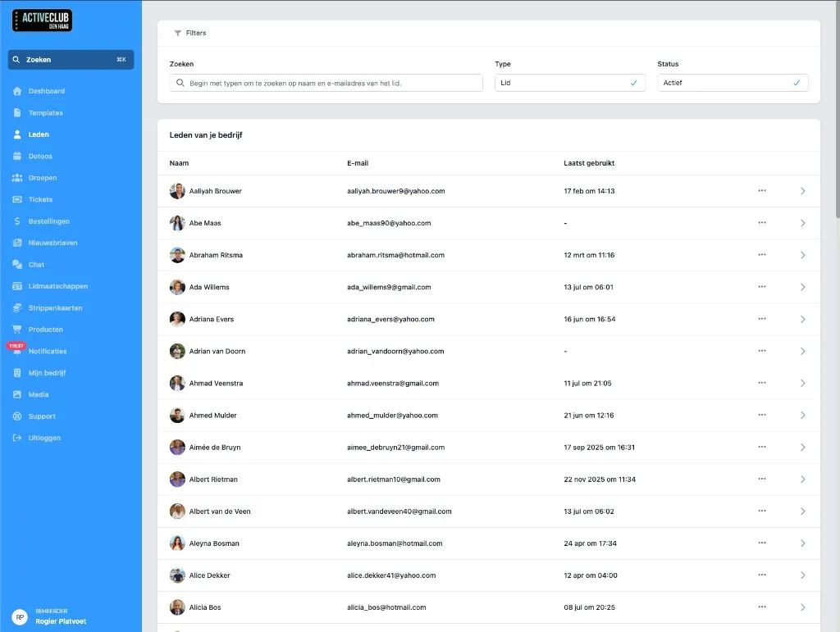
Task: Expand Aimée de Bruyn row chevron
Action: coord(802,448)
